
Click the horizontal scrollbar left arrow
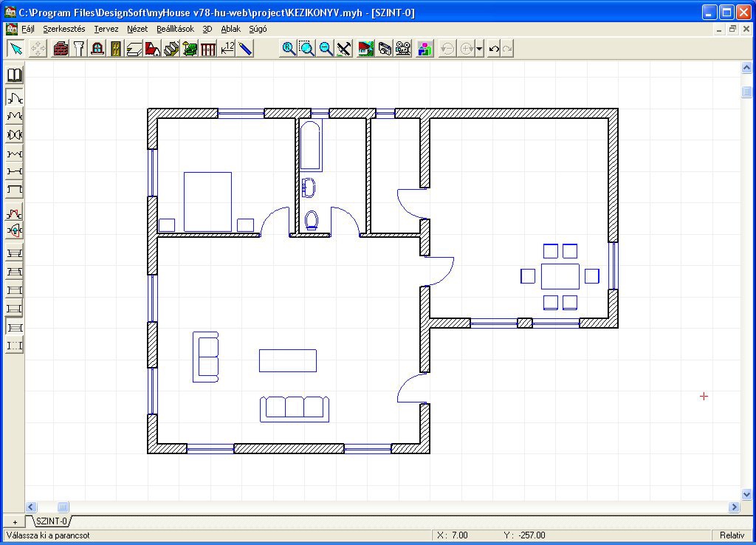coord(31,507)
